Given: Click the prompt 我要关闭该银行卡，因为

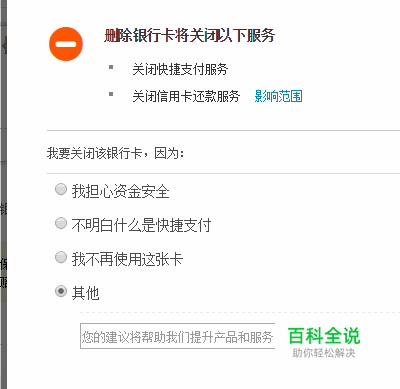Looking at the screenshot, I should point(115,153).
